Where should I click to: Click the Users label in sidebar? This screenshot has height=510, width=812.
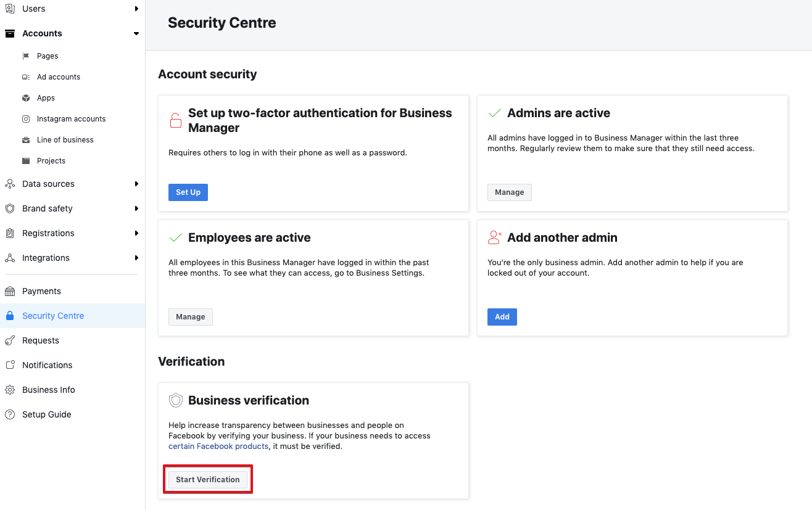[33, 9]
